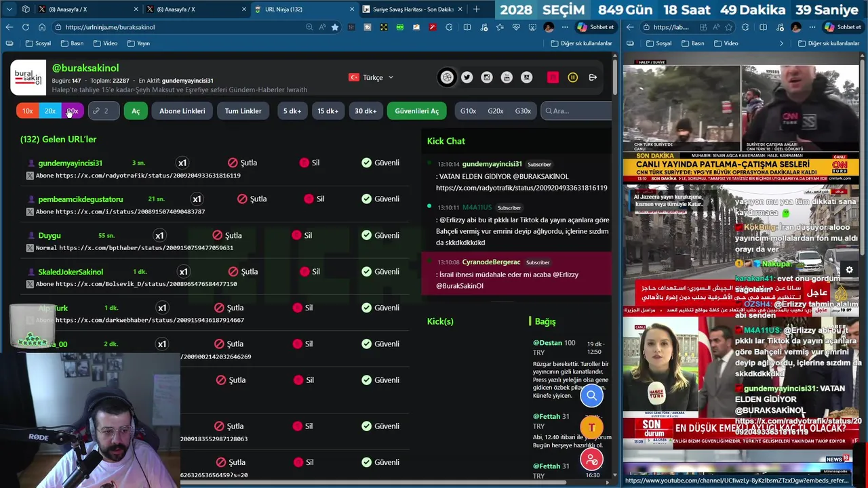
Task: Mark SkaledJokerSakinol row as Güvenli
Action: pyautogui.click(x=380, y=272)
